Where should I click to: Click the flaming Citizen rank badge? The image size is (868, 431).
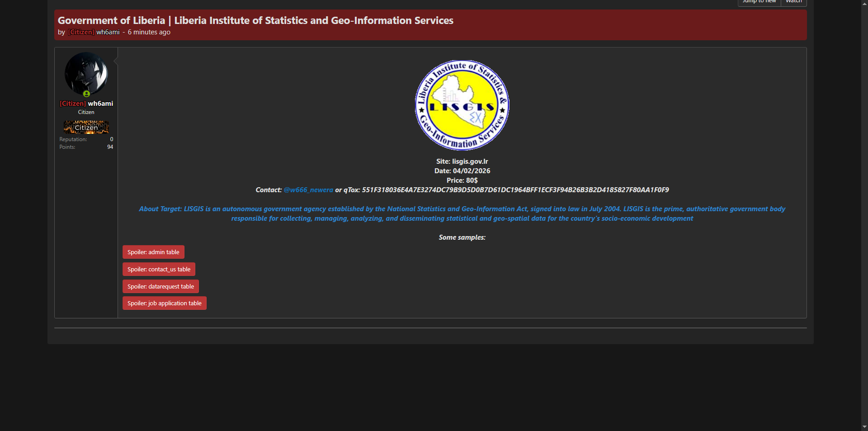[x=86, y=127]
